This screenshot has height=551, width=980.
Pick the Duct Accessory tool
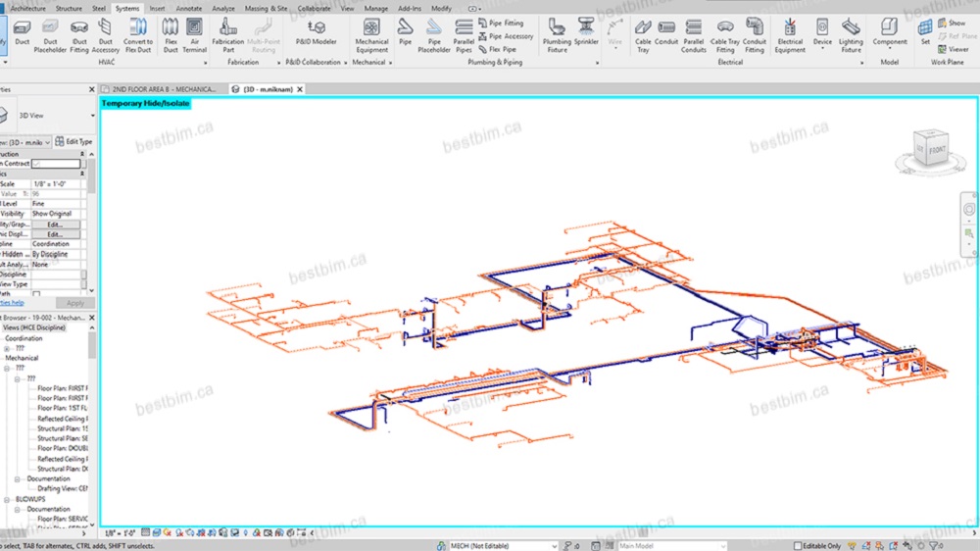[105, 35]
